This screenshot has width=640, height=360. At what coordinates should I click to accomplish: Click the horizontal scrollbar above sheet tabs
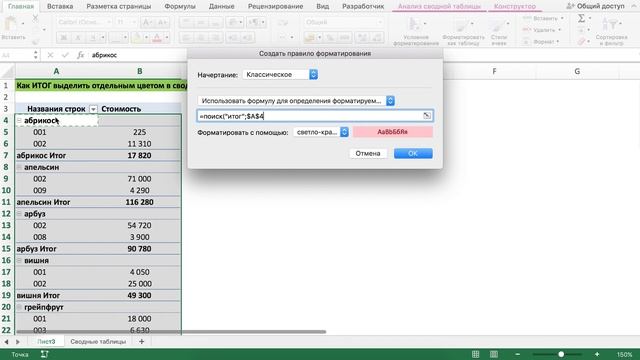171,332
